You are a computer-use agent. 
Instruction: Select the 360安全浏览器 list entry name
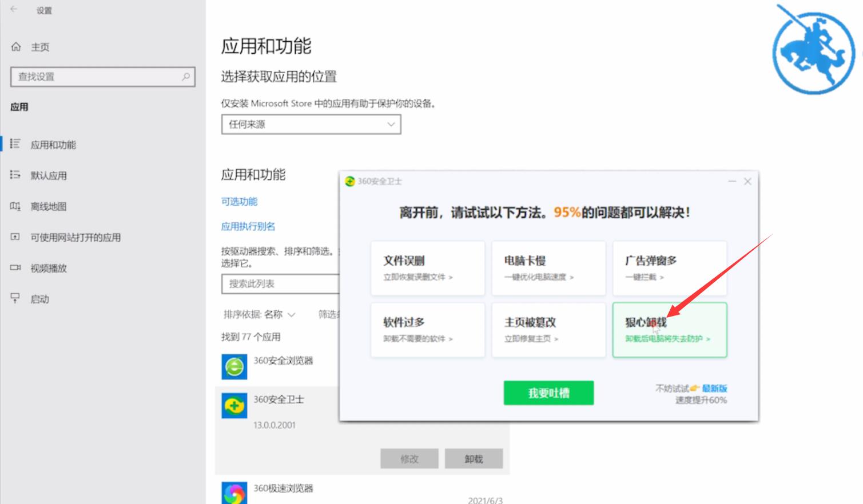pyautogui.click(x=283, y=361)
